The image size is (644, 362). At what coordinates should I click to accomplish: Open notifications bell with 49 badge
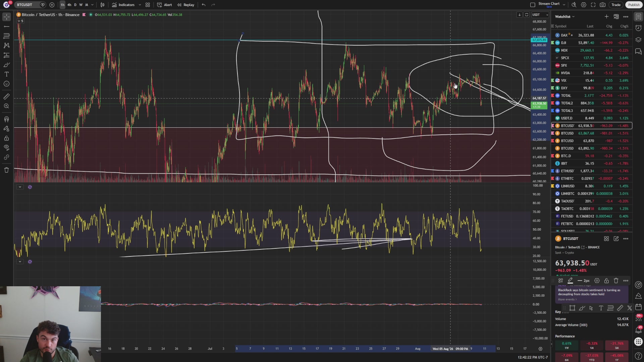(638, 330)
